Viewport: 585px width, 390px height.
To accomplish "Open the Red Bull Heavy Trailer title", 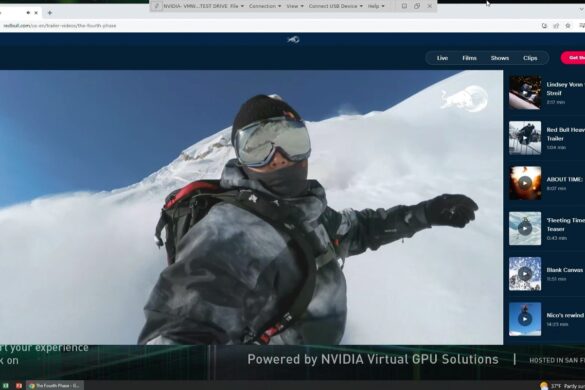I will [x=566, y=134].
